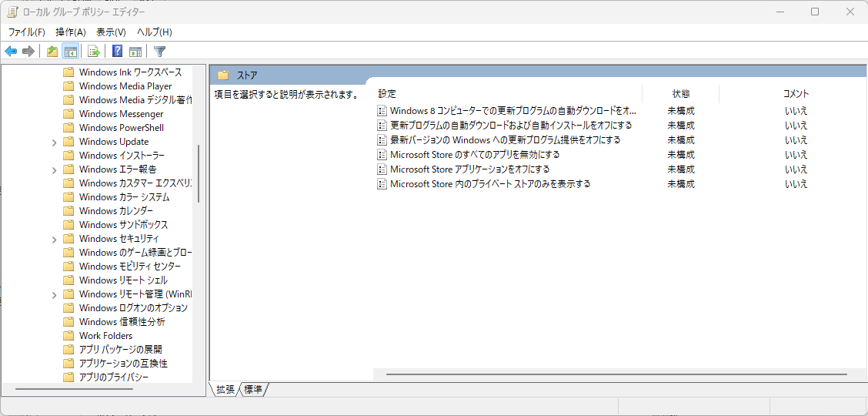Maximize the Group Policy Editor window
The image size is (868, 416).
[x=815, y=12]
